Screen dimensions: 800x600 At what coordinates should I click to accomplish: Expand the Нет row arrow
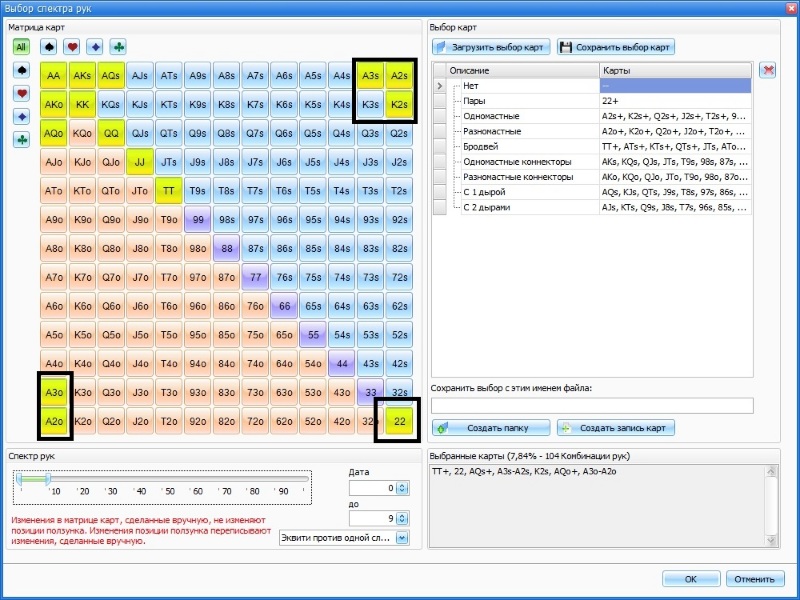(440, 86)
